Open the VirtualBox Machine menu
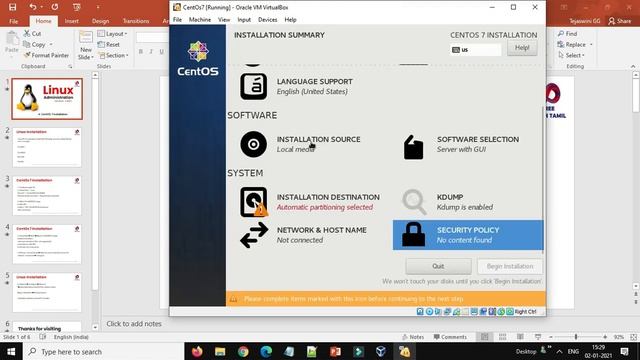The height and width of the screenshot is (360, 640). click(200, 20)
